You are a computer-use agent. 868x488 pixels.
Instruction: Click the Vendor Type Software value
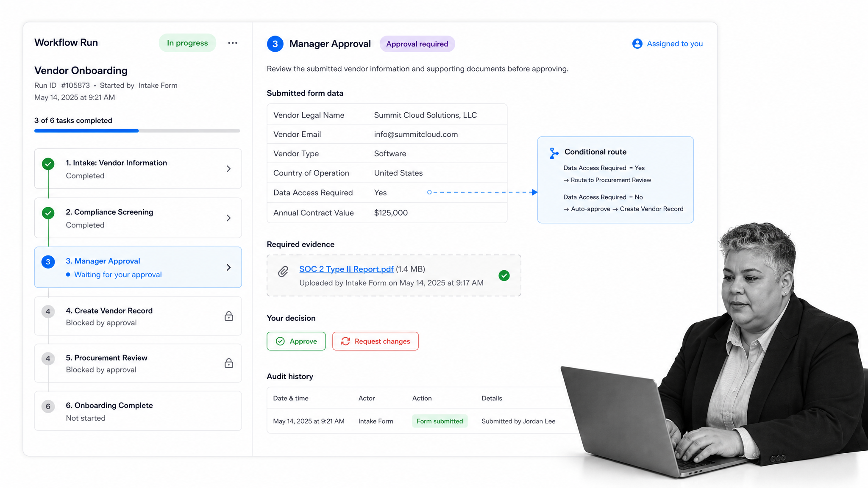390,154
